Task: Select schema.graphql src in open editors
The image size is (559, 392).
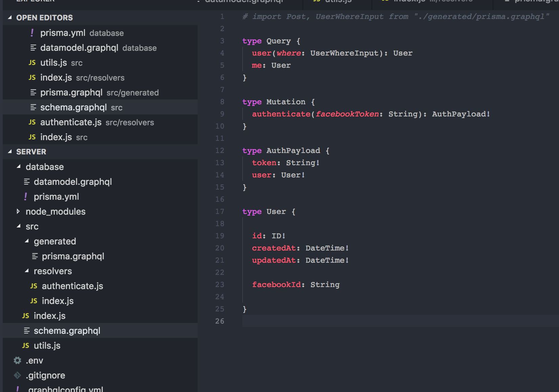Action: (100, 107)
